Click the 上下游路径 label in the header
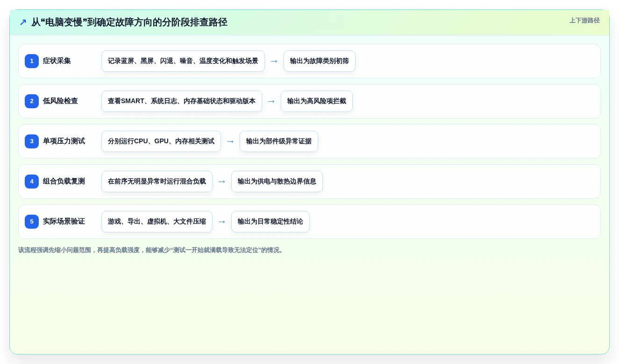Screen dimensions: 619x364 tap(584, 21)
